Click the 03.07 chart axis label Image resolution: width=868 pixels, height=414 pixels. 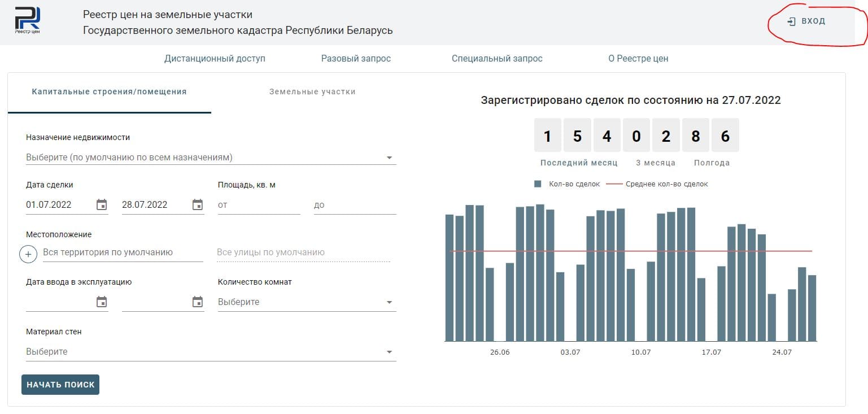tap(570, 352)
